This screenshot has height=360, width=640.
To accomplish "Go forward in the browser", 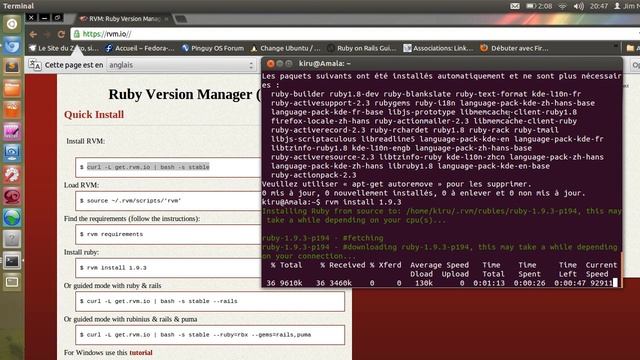I will 47,34.
